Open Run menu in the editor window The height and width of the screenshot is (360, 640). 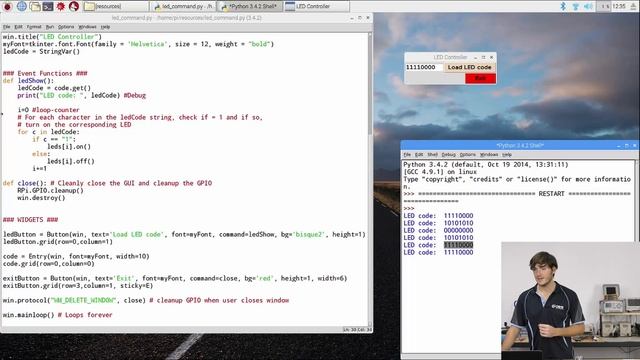[x=49, y=27]
